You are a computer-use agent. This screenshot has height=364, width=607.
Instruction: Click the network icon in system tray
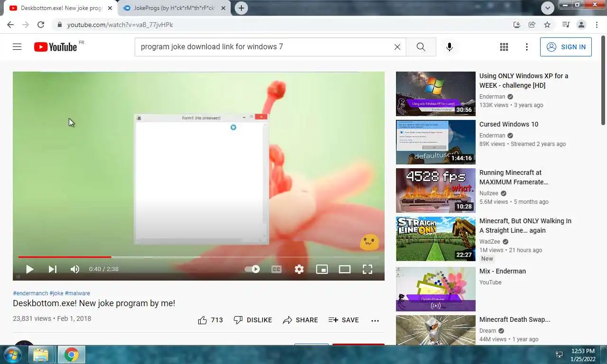coord(559,355)
